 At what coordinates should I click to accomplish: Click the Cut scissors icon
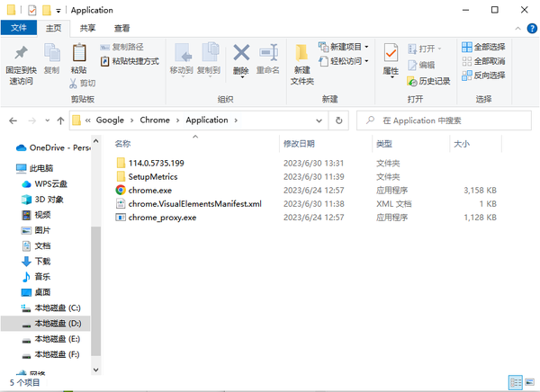pos(73,84)
